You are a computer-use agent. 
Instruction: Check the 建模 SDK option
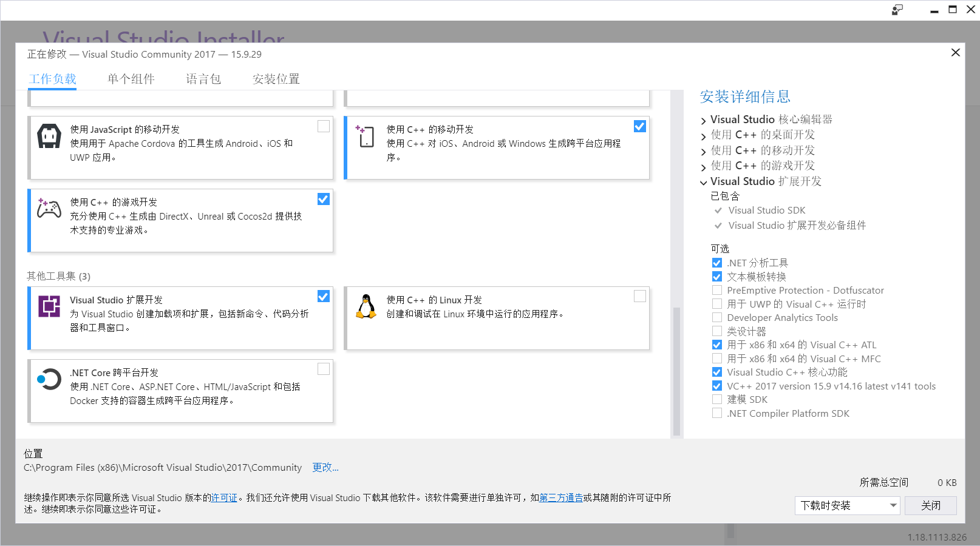(717, 399)
